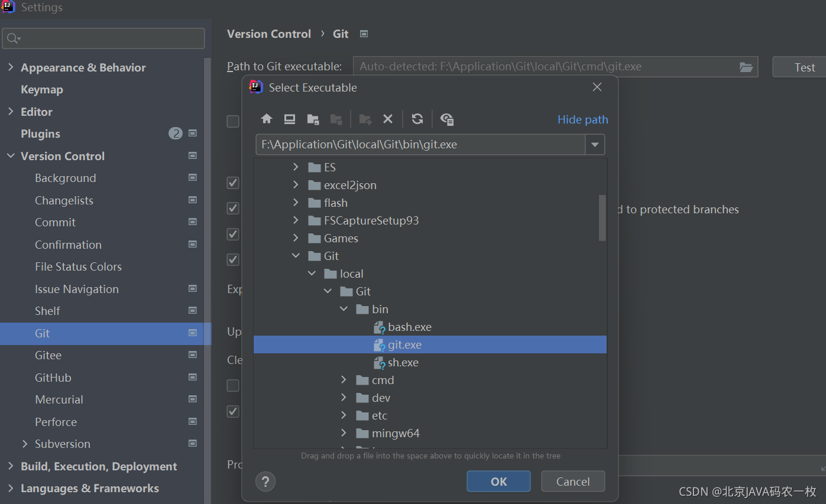Click the folder browse icon in Git path field
The width and height of the screenshot is (826, 504).
click(746, 67)
